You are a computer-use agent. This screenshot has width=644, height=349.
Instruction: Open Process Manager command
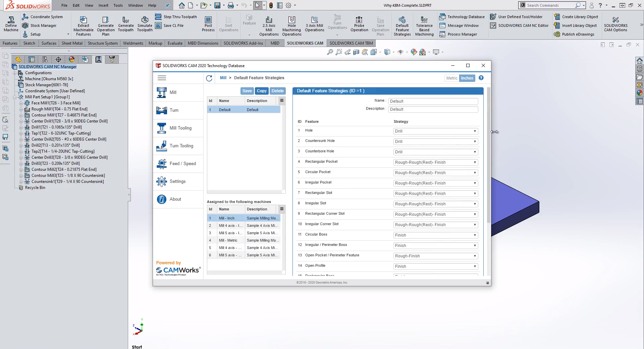click(458, 34)
